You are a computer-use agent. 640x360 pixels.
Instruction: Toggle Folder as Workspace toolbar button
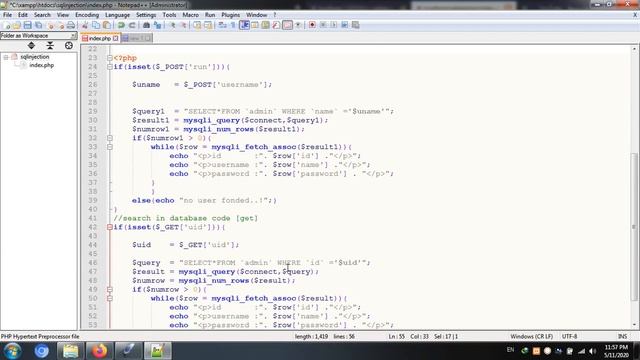287,25
